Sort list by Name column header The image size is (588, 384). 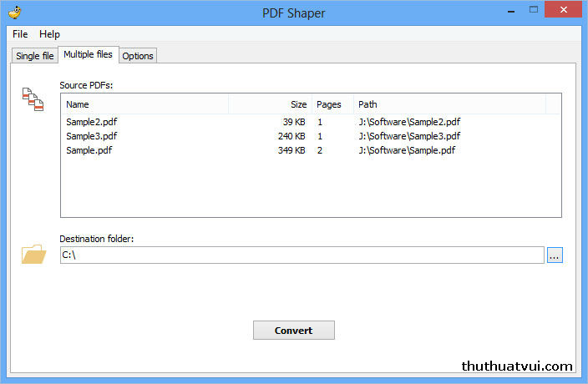[x=144, y=104]
